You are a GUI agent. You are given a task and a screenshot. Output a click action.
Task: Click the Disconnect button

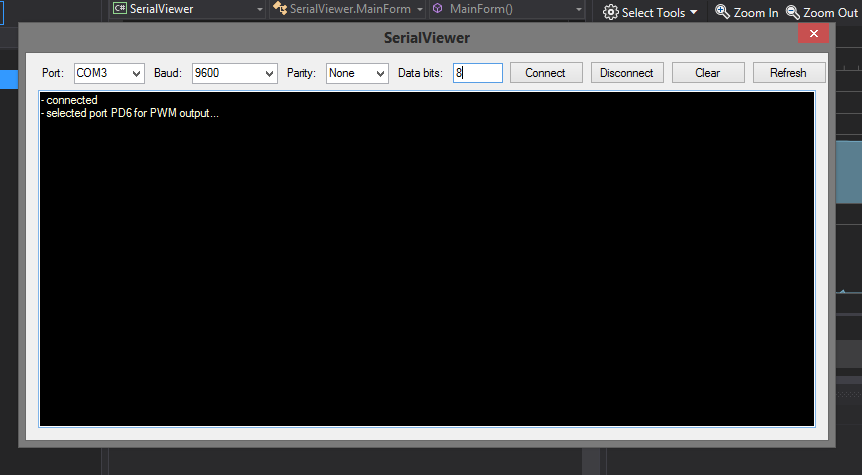coord(627,73)
